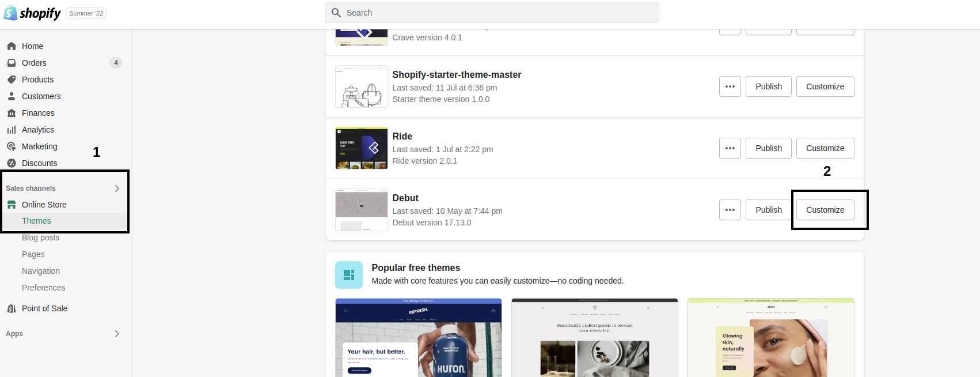The width and height of the screenshot is (980, 377).
Task: Open the Refresh free theme preview thumbnail
Action: [419, 338]
